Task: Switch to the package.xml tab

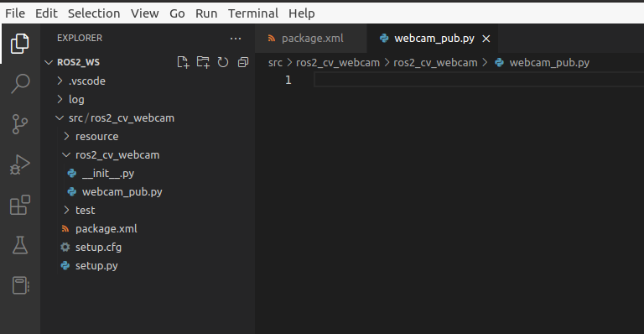Action: point(311,39)
